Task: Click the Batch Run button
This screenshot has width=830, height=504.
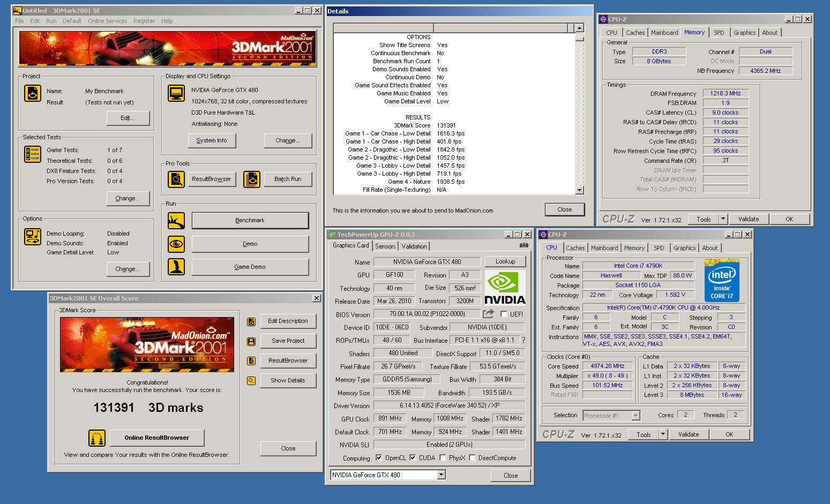Action: [288, 179]
